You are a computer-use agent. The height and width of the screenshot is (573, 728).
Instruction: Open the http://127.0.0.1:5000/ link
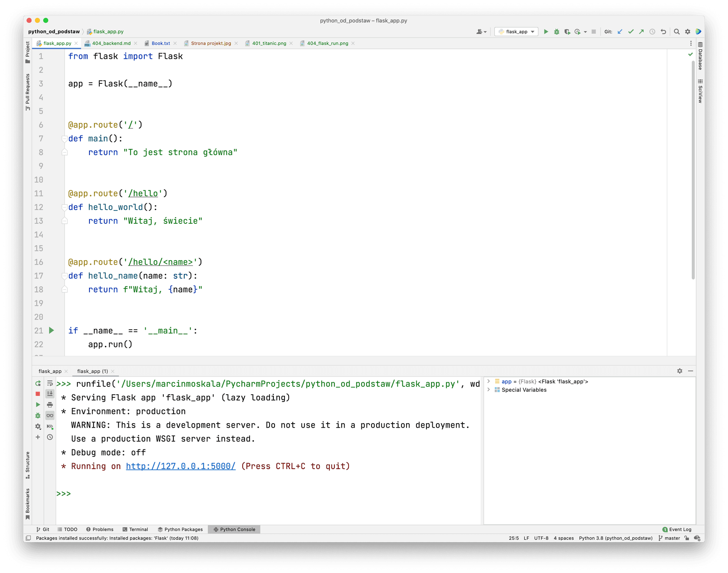point(180,466)
